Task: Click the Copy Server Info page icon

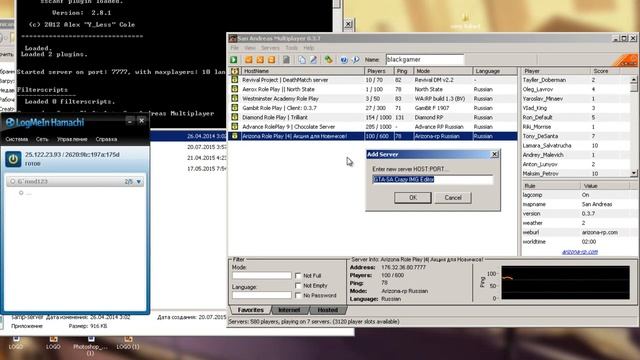Action: tap(302, 60)
